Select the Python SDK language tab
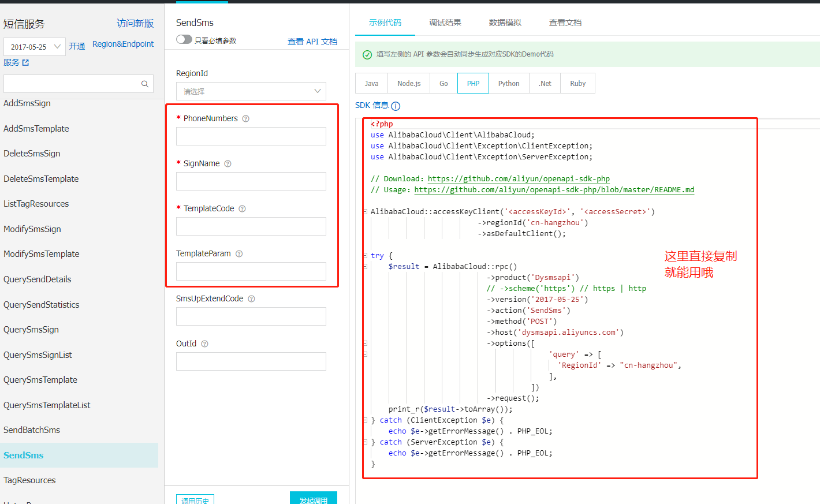This screenshot has width=820, height=504. 509,83
